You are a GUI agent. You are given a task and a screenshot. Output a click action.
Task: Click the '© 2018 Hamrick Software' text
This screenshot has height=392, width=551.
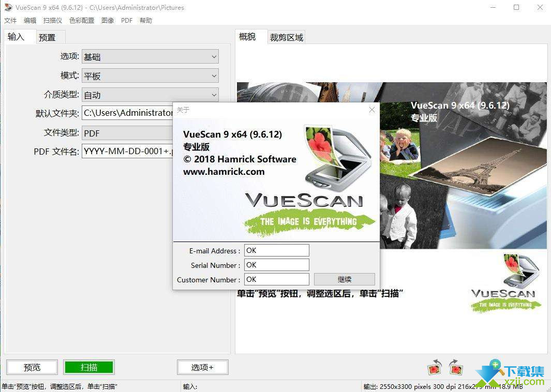240,159
